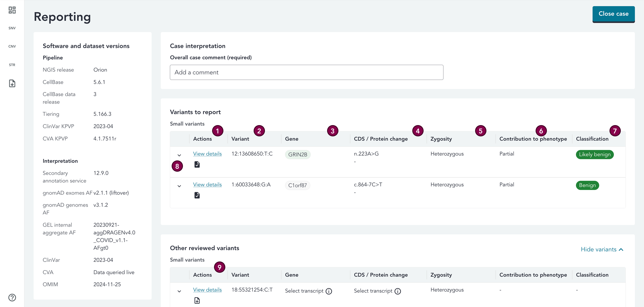Open the dashboard grid icon in sidebar

pyautogui.click(x=12, y=10)
